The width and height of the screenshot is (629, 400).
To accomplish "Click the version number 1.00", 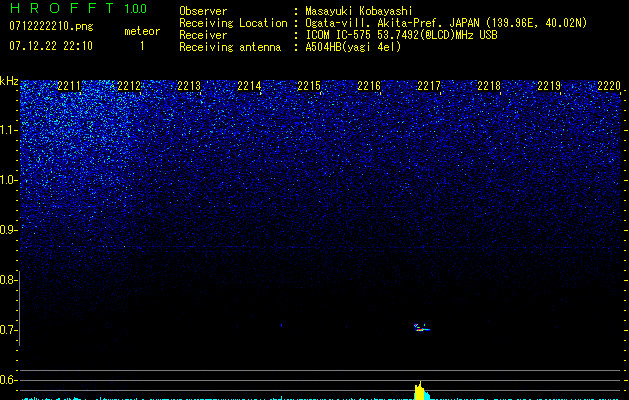I will tap(136, 9).
